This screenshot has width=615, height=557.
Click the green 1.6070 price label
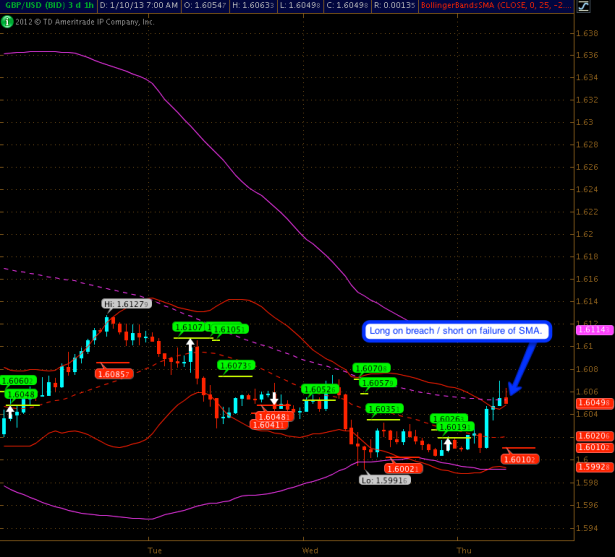pos(369,368)
